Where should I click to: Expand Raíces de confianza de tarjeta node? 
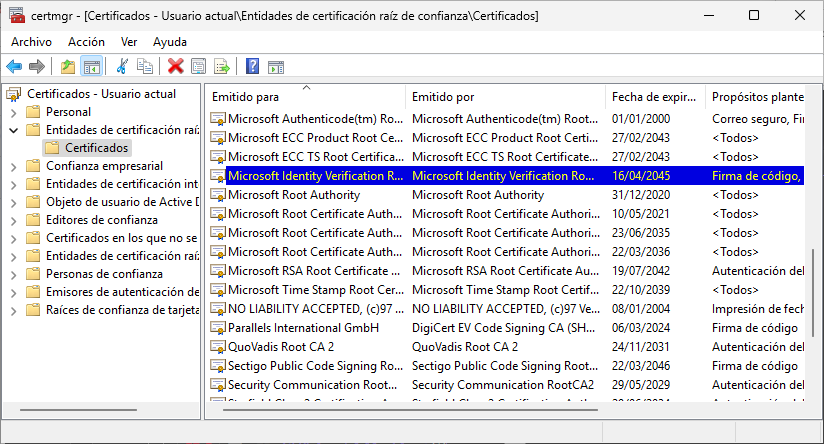14,311
